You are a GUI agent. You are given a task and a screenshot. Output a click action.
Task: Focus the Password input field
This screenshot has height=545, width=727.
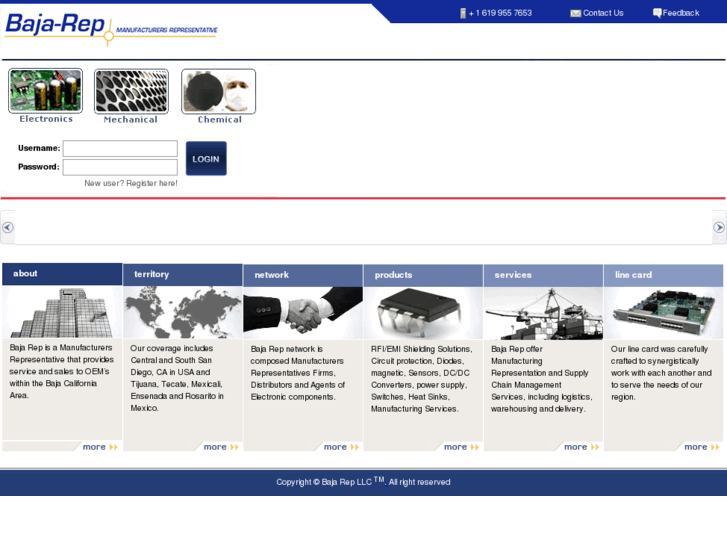point(120,167)
